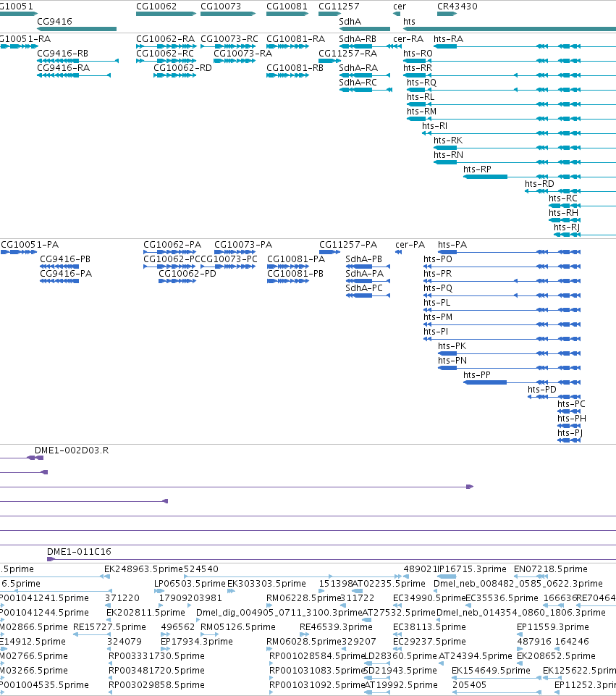Select the hts-RP transcript exon bar
The width and height of the screenshot is (616, 696).
click(485, 177)
